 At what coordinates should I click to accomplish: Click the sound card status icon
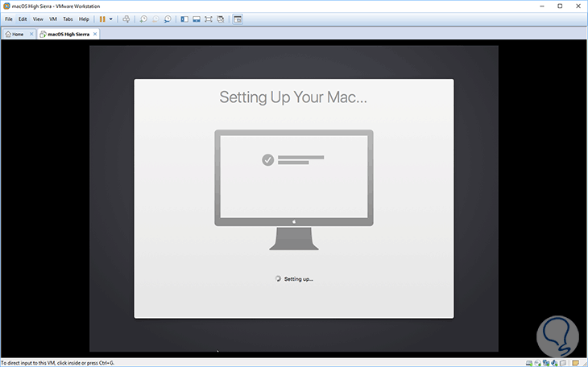(x=554, y=363)
